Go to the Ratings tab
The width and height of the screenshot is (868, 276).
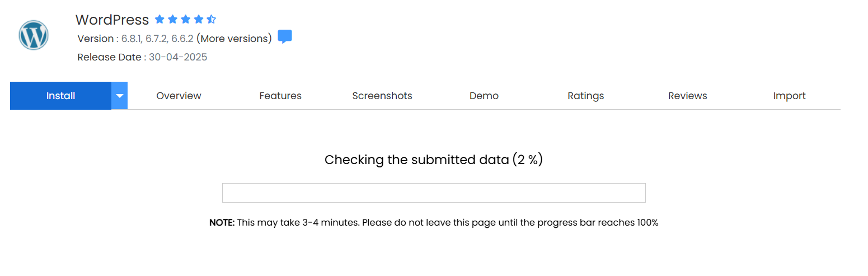coord(586,96)
